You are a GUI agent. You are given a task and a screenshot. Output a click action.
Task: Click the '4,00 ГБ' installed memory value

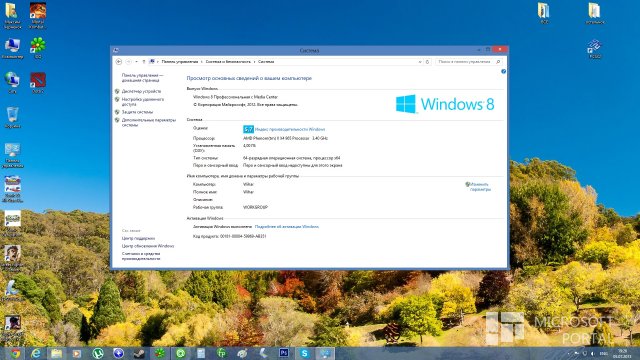pyautogui.click(x=249, y=146)
